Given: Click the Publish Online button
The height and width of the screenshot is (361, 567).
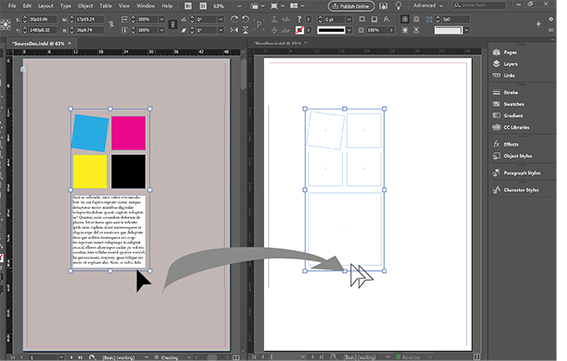Looking at the screenshot, I should click(x=351, y=6).
